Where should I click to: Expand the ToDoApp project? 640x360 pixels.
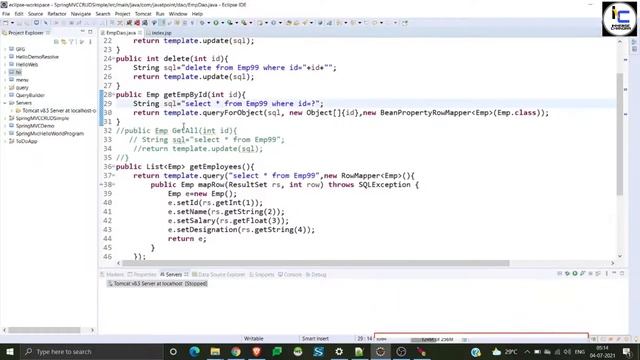pyautogui.click(x=5, y=141)
